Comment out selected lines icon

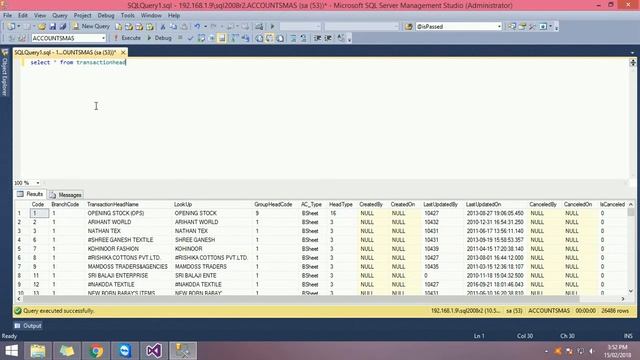(293, 38)
